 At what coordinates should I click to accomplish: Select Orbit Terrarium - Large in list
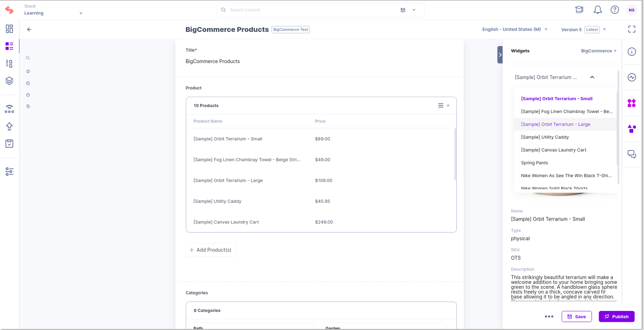coord(555,124)
